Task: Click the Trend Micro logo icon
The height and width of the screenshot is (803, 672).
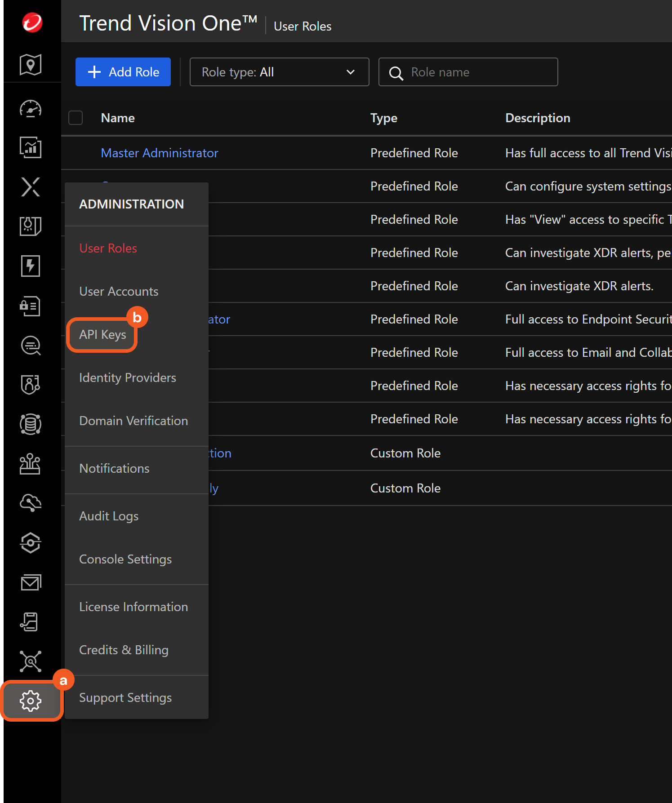Action: point(32,22)
